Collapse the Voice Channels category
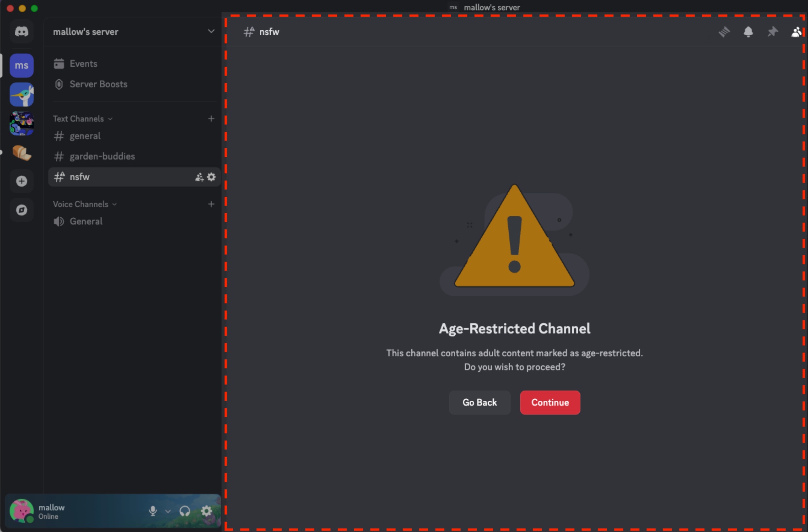 (x=80, y=204)
